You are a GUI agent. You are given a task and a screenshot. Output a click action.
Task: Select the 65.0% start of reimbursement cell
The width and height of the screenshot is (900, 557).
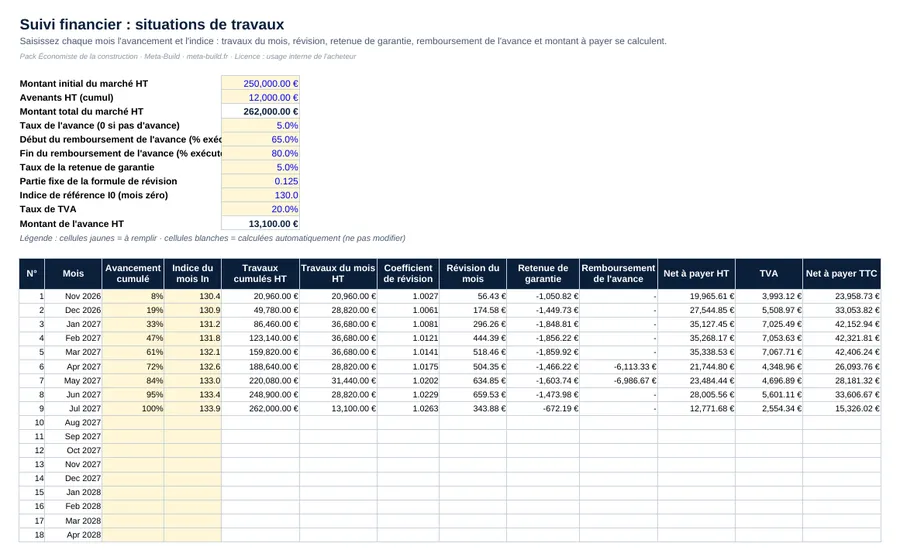(x=260, y=140)
